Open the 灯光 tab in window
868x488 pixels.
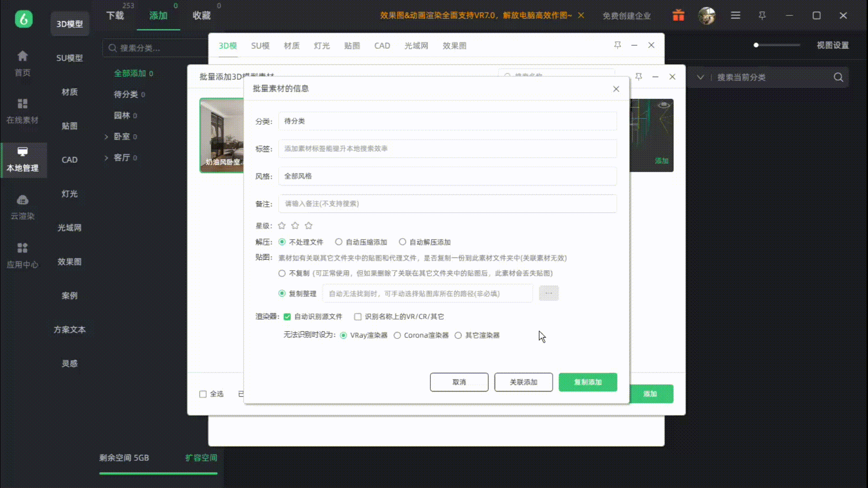click(322, 46)
